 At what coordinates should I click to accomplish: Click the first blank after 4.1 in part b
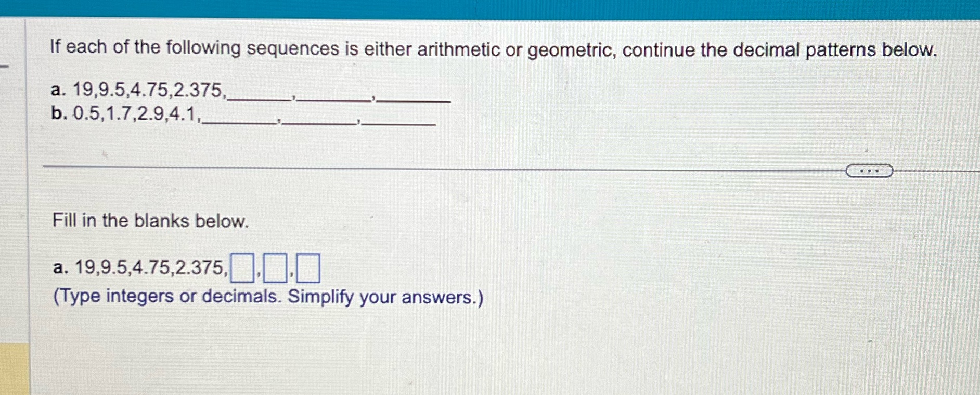click(x=239, y=123)
